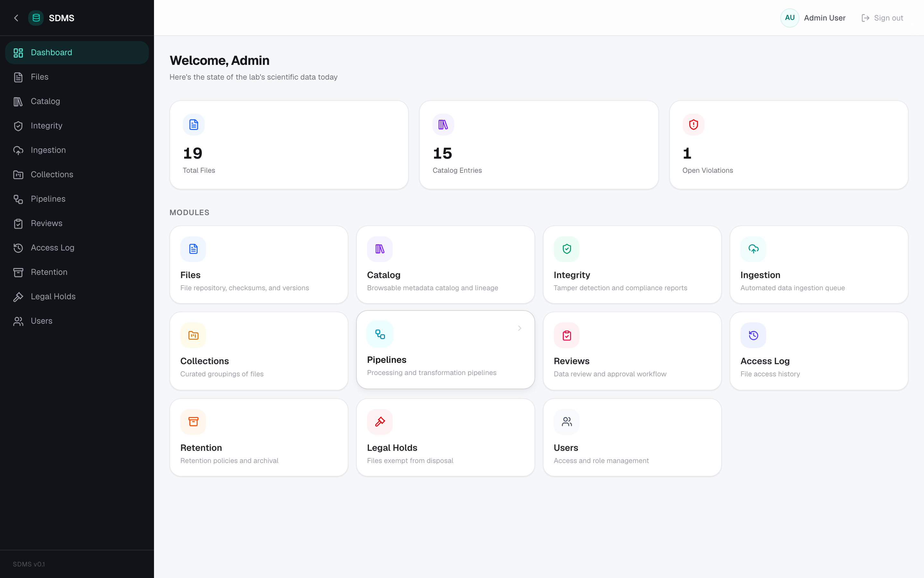The image size is (924, 578).
Task: Click the cloud upload icon on Ingestion module
Action: pos(753,249)
